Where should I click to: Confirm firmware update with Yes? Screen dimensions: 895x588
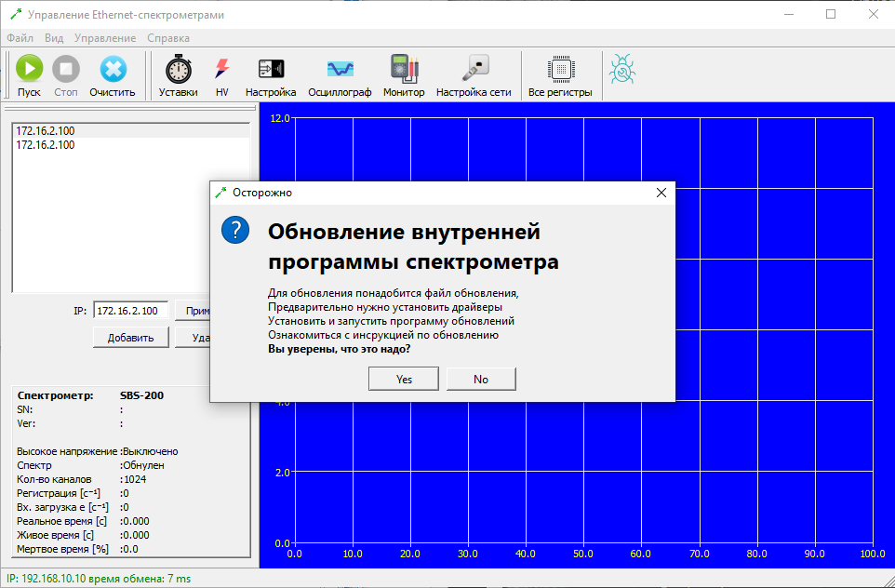point(404,379)
